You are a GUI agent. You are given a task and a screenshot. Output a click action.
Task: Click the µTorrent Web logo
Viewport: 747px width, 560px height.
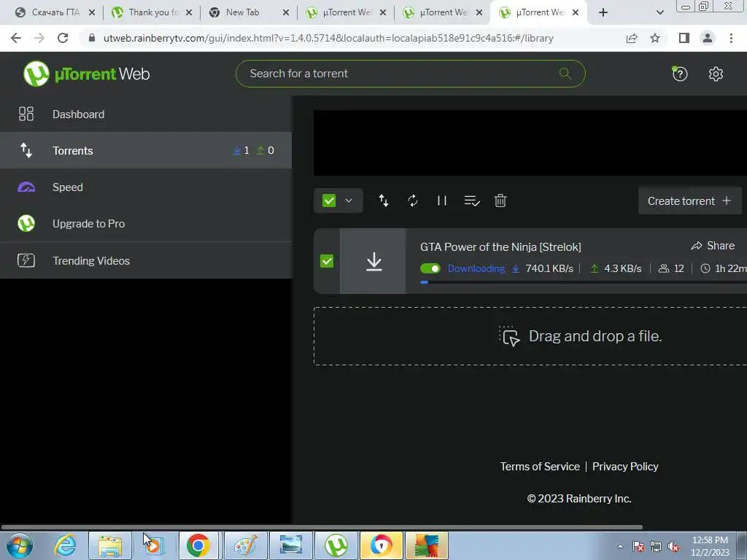[x=86, y=74]
